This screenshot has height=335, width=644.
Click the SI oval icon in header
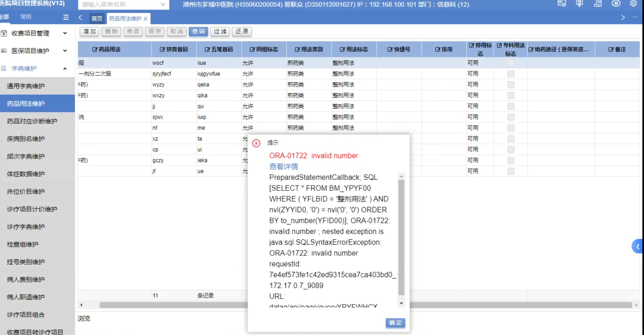pyautogui.click(x=616, y=4)
